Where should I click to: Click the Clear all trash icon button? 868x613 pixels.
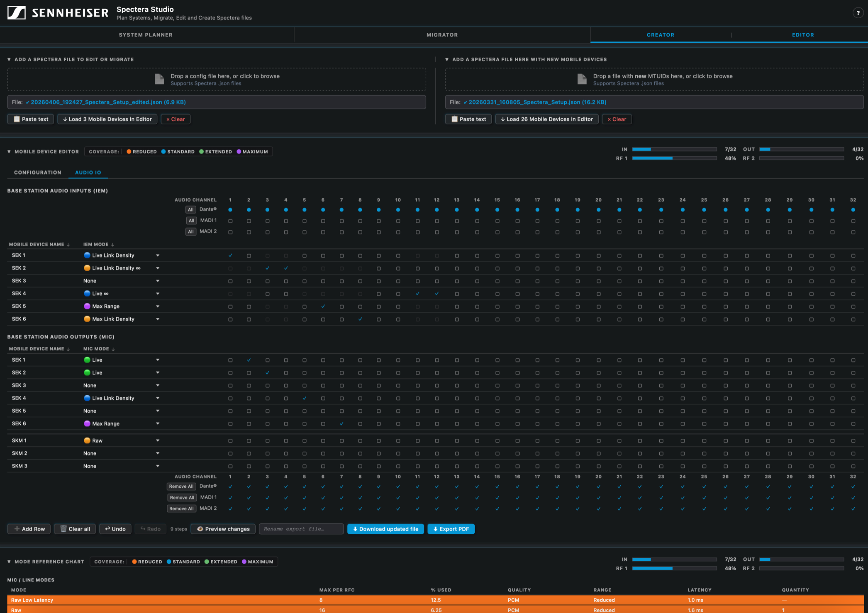tap(75, 529)
